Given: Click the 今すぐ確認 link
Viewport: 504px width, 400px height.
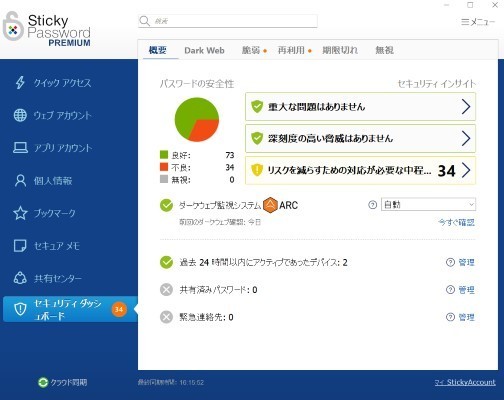Looking at the screenshot, I should 457,222.
